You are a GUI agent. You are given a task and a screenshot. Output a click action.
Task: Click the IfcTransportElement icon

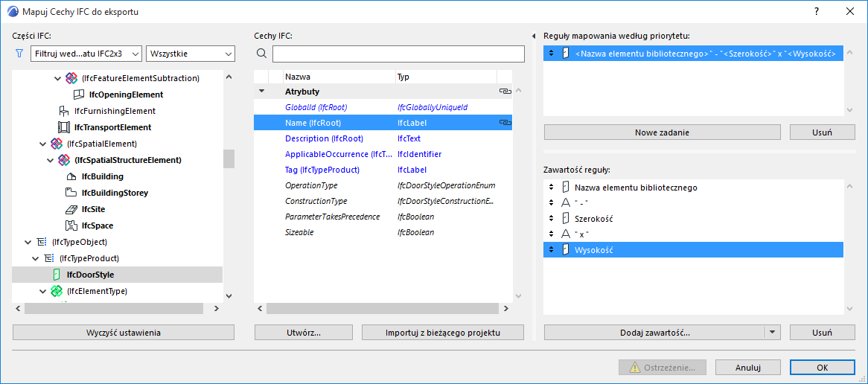pyautogui.click(x=63, y=127)
